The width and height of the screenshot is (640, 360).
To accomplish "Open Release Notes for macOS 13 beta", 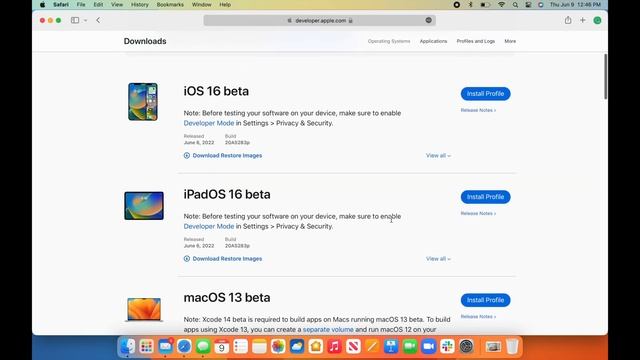I will (x=478, y=317).
